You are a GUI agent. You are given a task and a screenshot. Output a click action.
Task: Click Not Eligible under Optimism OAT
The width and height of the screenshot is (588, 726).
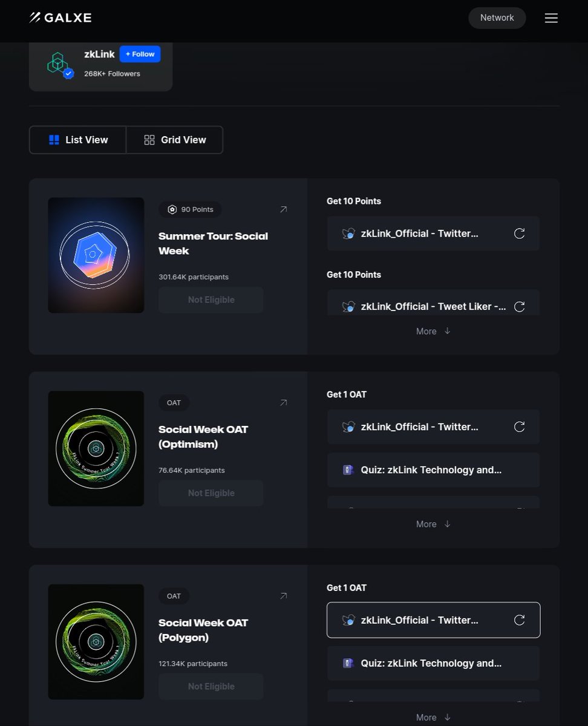211,493
